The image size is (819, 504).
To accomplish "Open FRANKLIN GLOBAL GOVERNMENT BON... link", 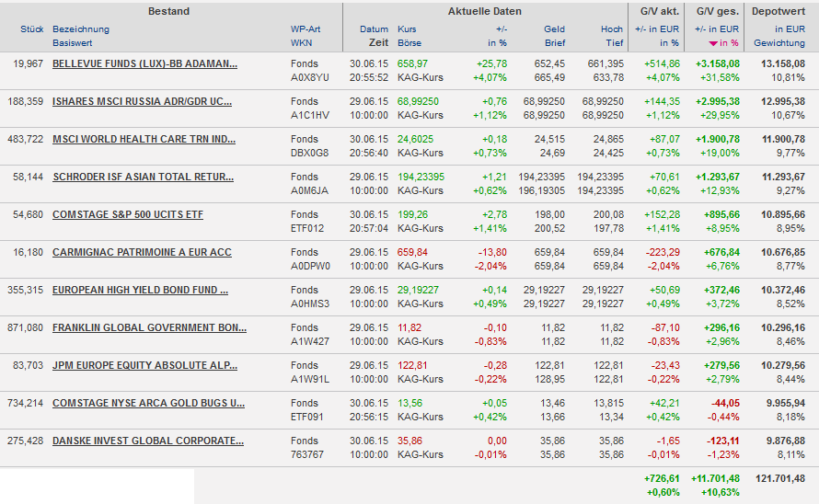I will tap(149, 327).
